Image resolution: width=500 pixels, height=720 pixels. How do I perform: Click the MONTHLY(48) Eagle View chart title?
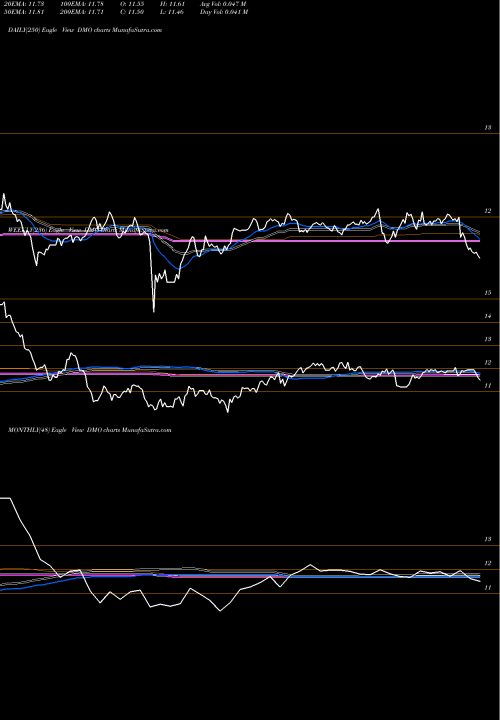[90, 430]
